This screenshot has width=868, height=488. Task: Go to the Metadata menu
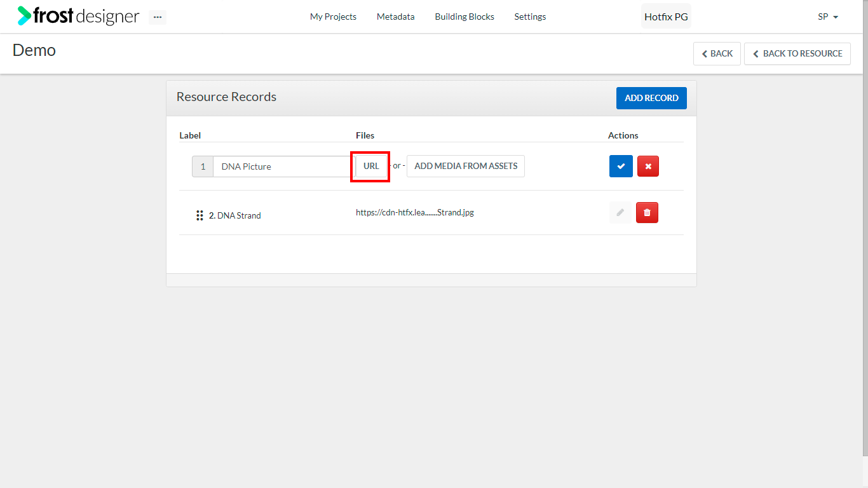point(395,17)
